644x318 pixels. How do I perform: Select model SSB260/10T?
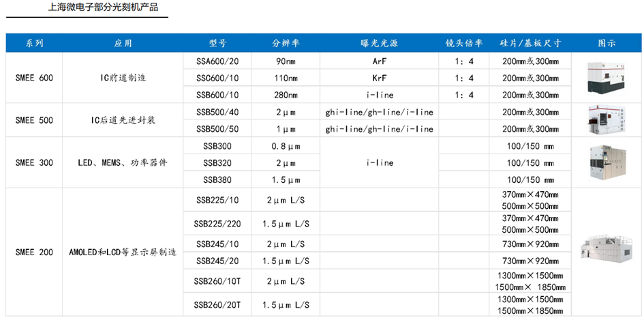click(217, 281)
